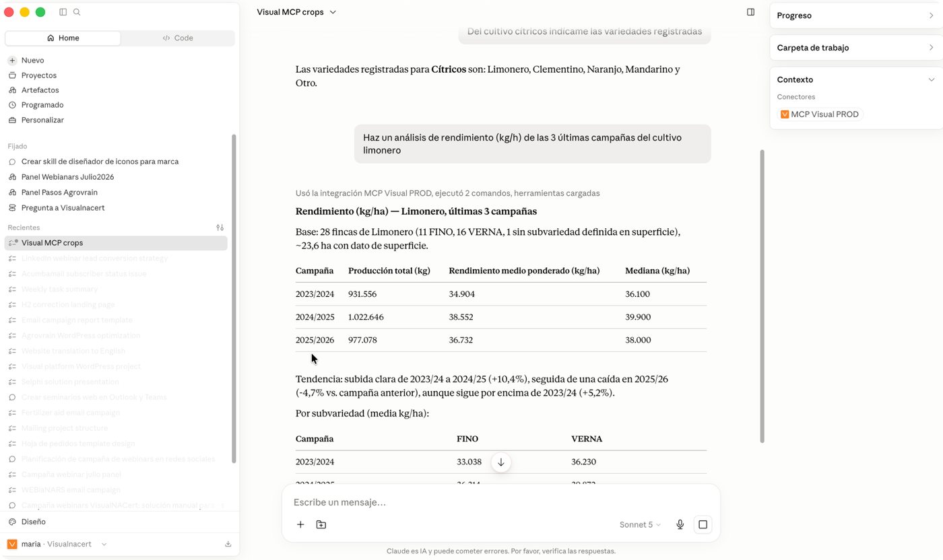Click the add folder icon in composer
The width and height of the screenshot is (943, 560).
321,524
